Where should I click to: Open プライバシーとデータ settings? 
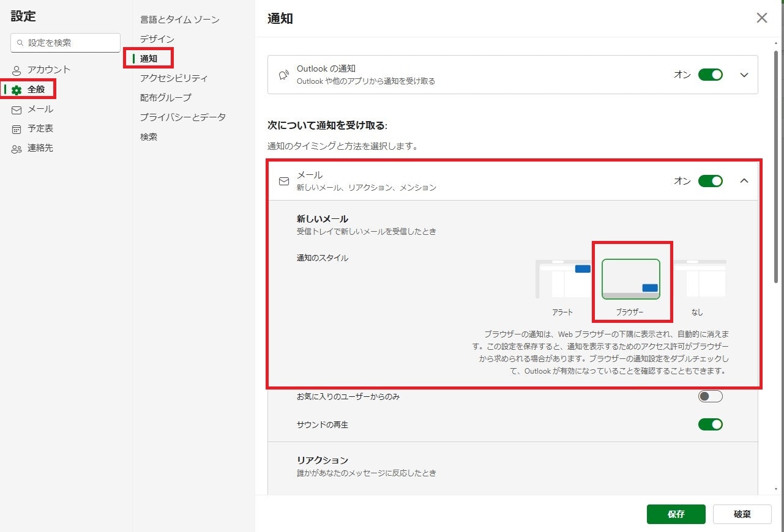pyautogui.click(x=182, y=117)
